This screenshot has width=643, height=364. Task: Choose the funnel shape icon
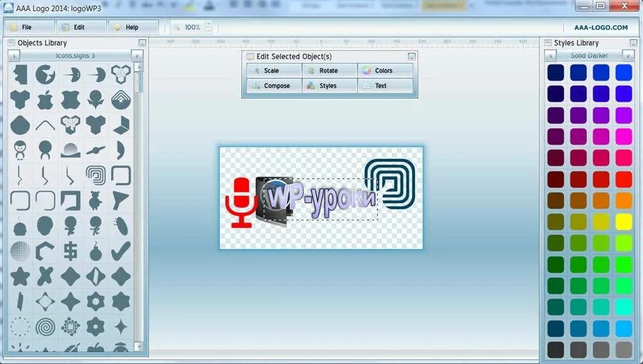[x=121, y=200]
